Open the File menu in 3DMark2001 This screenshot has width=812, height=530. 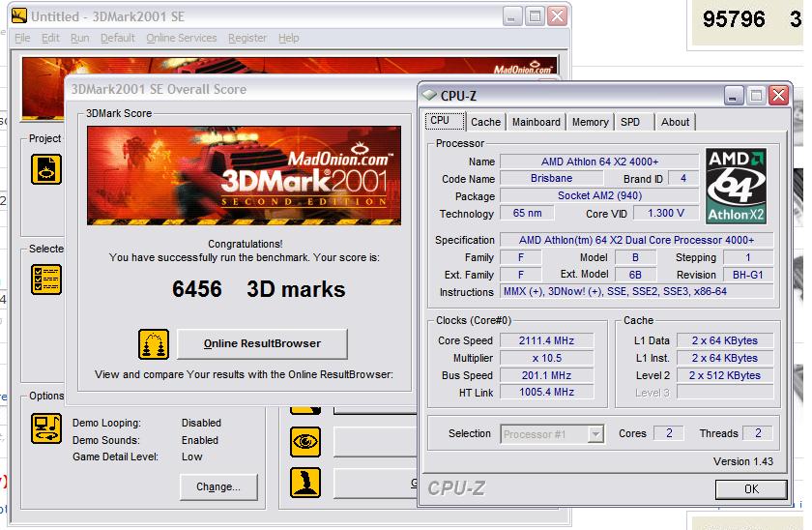coord(22,38)
